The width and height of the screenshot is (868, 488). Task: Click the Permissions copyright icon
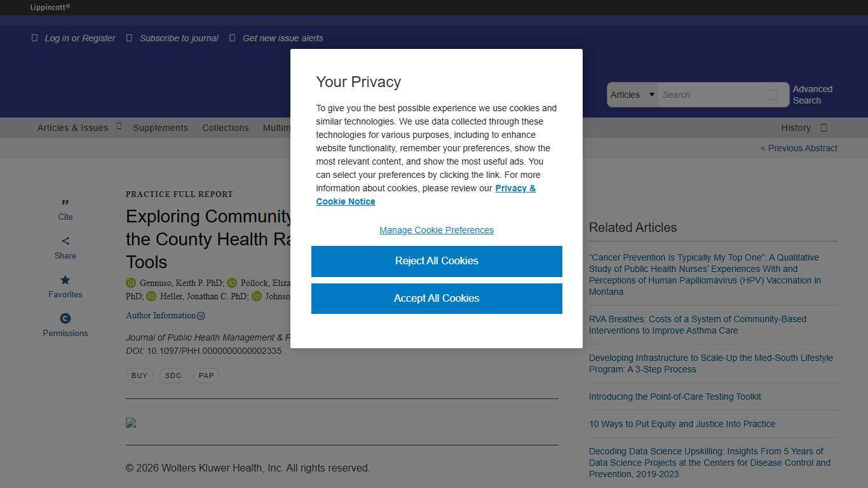pos(65,318)
